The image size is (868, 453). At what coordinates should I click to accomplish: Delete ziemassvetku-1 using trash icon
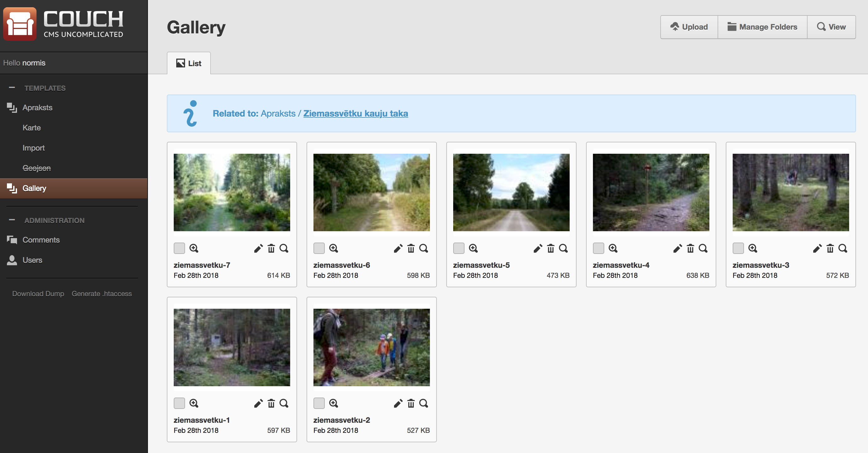[271, 403]
